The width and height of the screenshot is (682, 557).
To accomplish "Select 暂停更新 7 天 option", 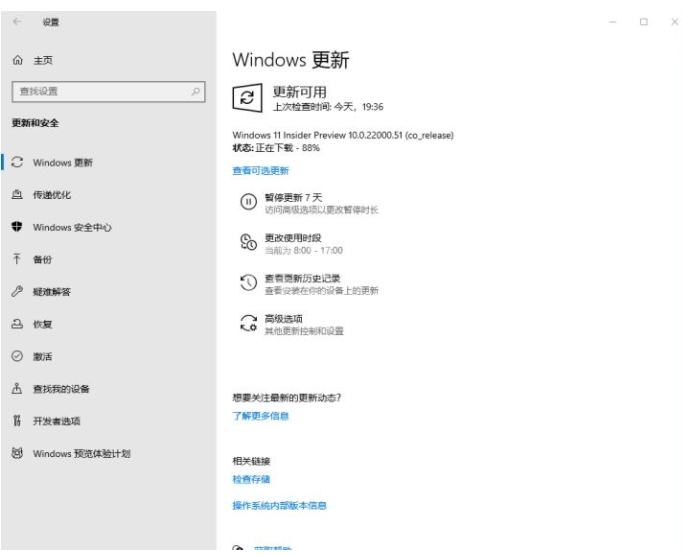I will pyautogui.click(x=294, y=197).
